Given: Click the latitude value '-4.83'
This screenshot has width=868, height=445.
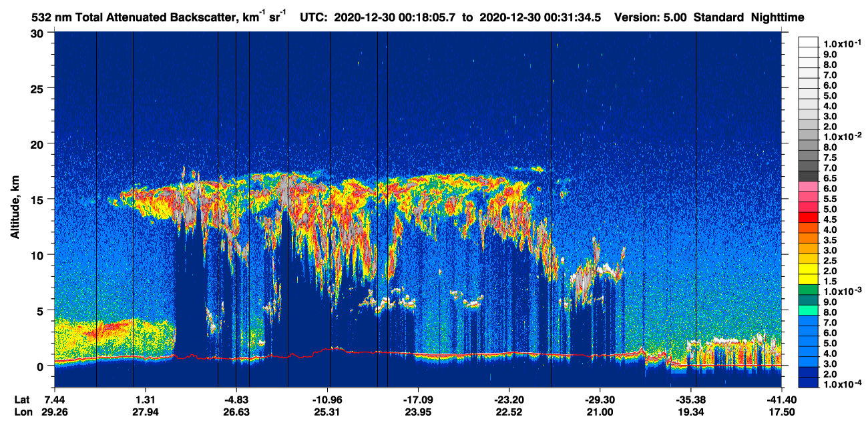Looking at the screenshot, I should pyautogui.click(x=235, y=400).
